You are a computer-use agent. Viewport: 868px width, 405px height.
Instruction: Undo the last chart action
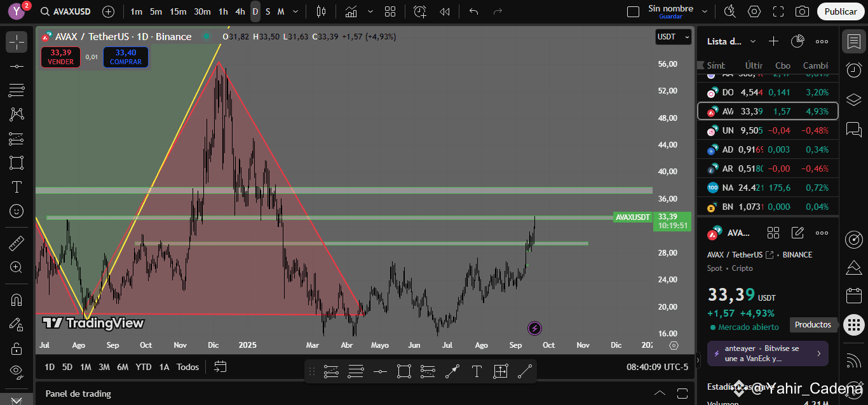[473, 11]
